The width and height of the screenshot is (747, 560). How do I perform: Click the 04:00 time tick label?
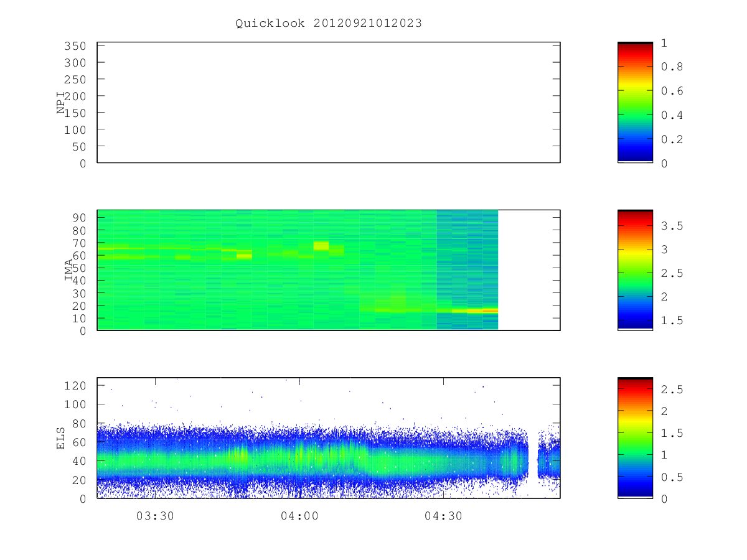click(299, 515)
